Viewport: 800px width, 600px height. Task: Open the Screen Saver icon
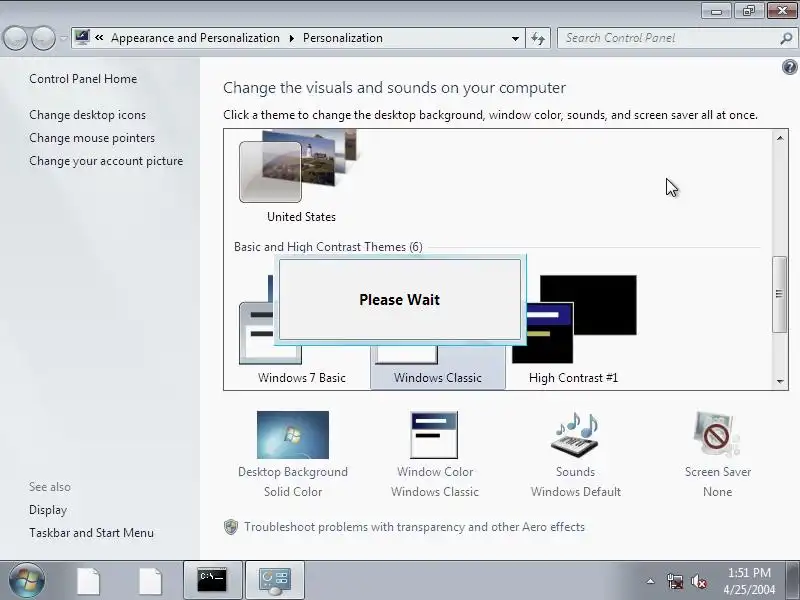point(717,435)
